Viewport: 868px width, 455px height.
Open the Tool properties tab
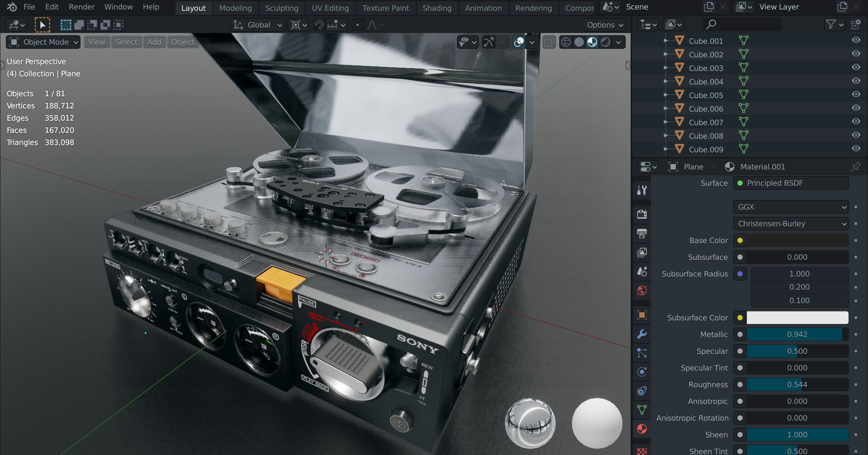pyautogui.click(x=642, y=190)
